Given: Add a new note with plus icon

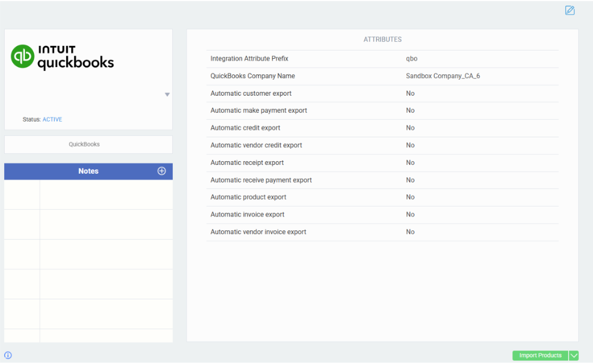Looking at the screenshot, I should pyautogui.click(x=161, y=171).
